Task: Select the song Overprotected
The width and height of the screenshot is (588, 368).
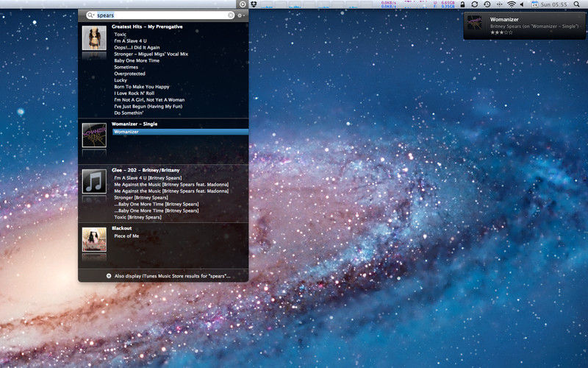Action: click(129, 74)
